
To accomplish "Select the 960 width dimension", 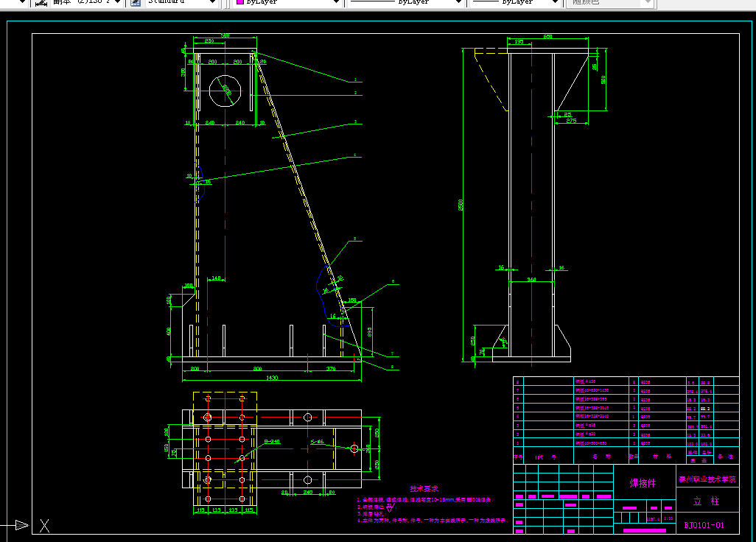I will coord(531,279).
